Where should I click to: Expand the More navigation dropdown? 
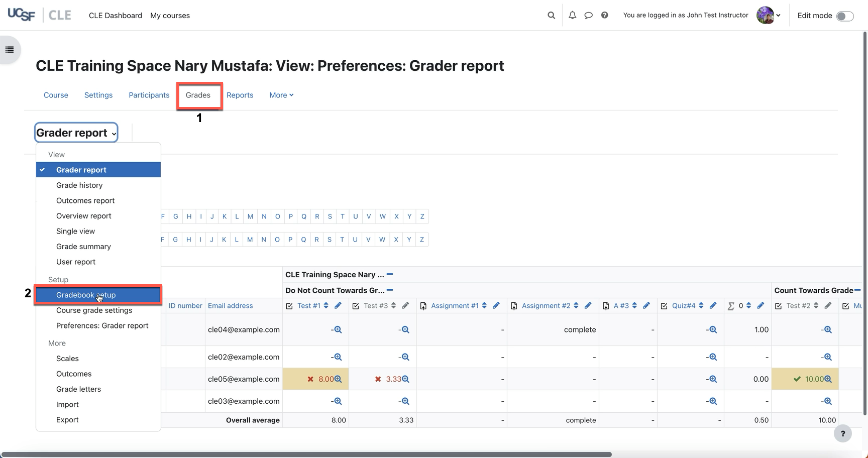pos(281,95)
